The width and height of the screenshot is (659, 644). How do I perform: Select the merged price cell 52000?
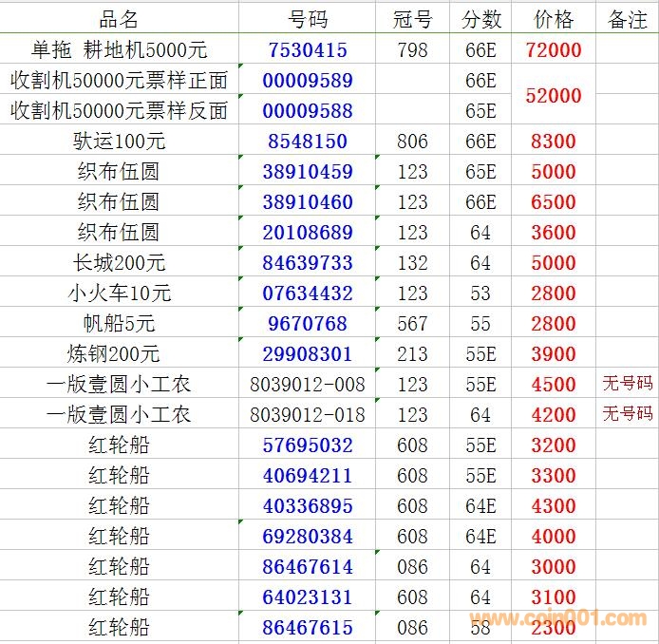(554, 96)
